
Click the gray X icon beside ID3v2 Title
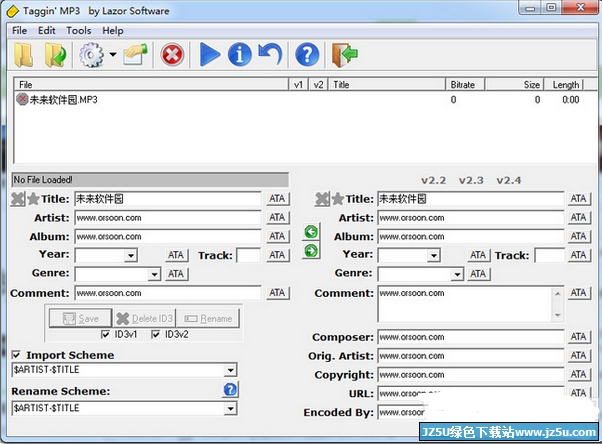pyautogui.click(x=322, y=199)
